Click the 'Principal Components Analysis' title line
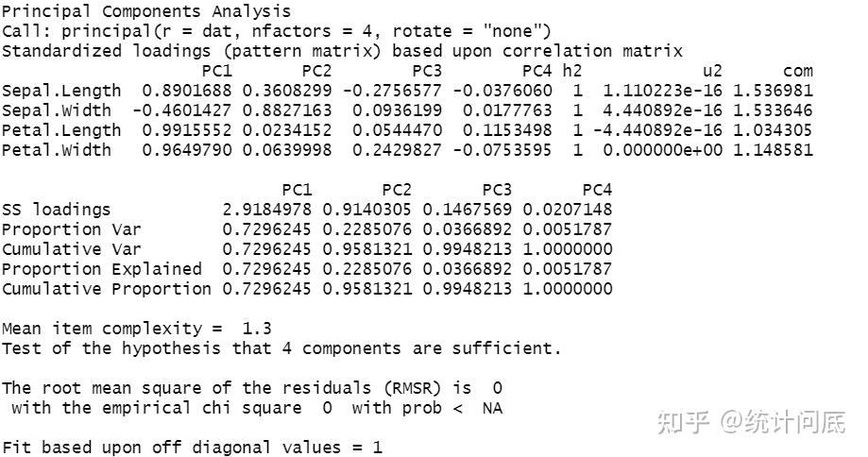868x457 pixels. point(146,11)
